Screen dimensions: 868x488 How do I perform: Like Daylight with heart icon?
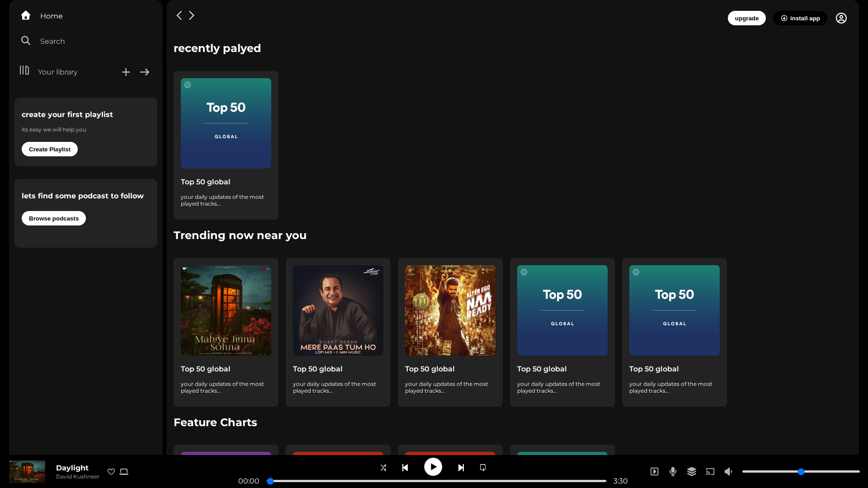111,472
